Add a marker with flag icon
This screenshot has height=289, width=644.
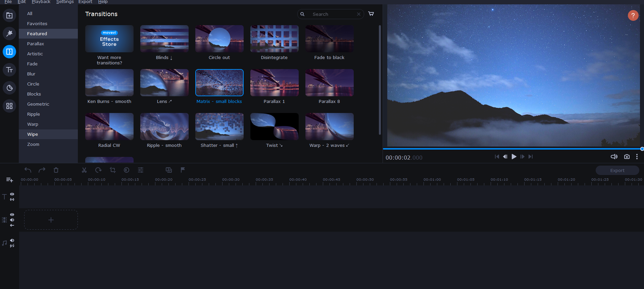point(183,170)
